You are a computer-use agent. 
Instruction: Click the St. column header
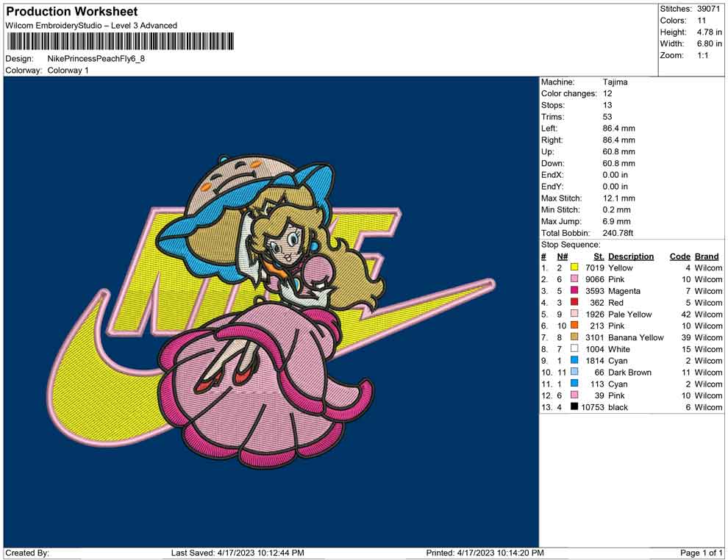pos(599,256)
